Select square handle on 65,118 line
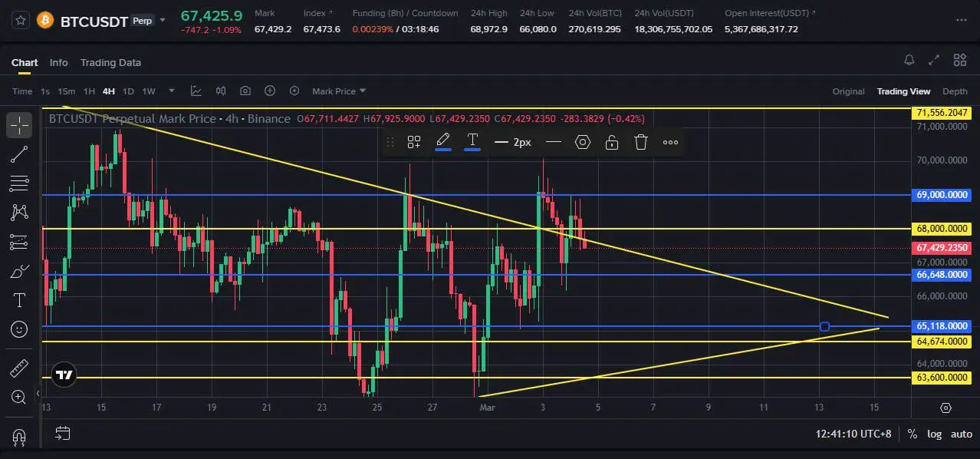The image size is (980, 459). [x=824, y=326]
